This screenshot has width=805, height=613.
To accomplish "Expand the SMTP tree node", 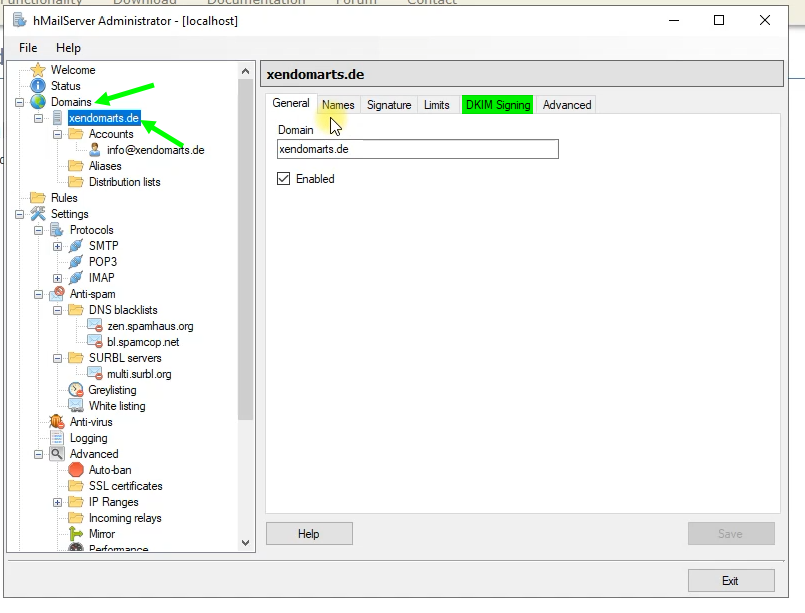I will point(58,246).
